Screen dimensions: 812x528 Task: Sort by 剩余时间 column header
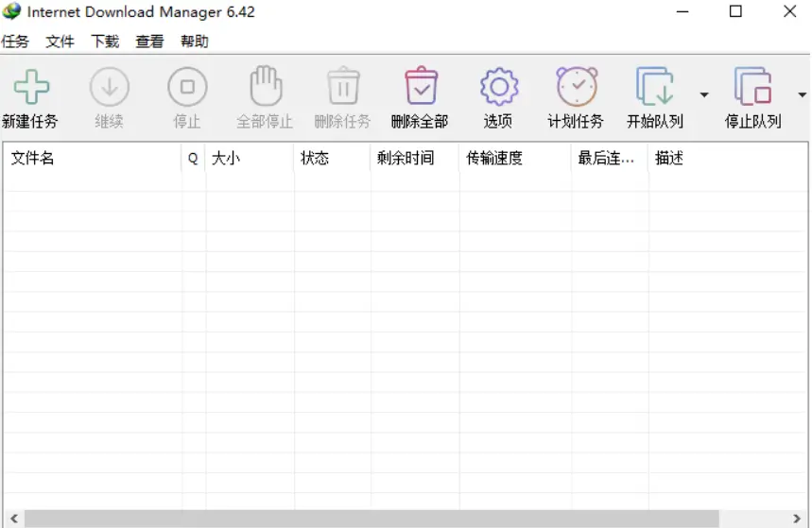click(x=415, y=158)
